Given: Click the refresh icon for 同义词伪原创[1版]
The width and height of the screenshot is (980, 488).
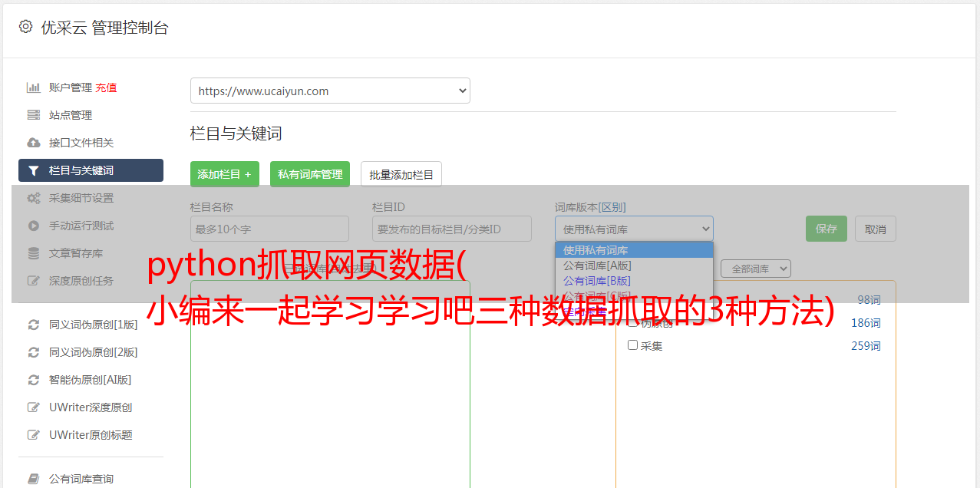Looking at the screenshot, I should tap(34, 325).
